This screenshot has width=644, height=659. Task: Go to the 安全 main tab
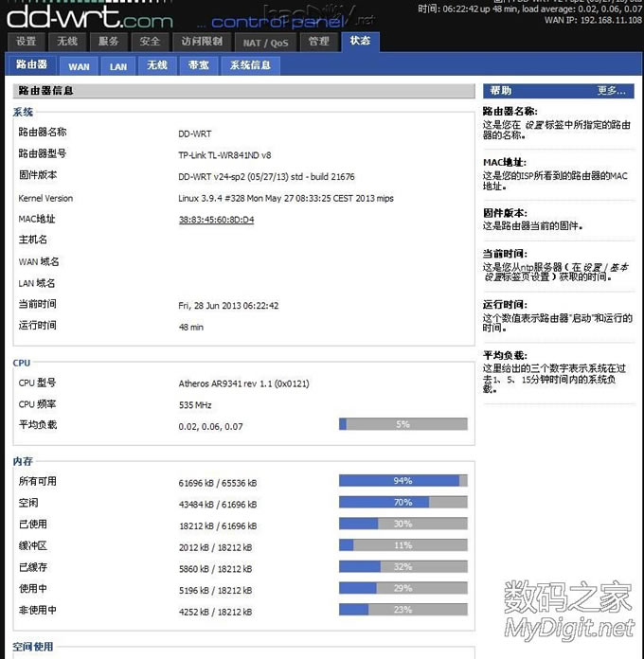[150, 42]
